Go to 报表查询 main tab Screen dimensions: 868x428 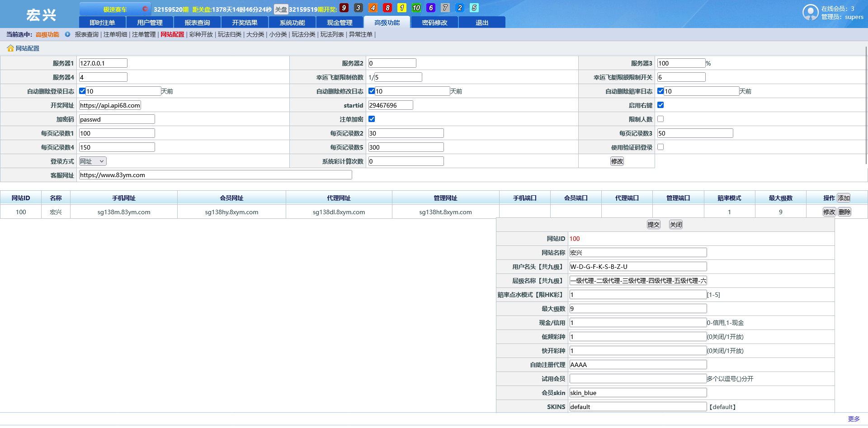click(x=197, y=23)
